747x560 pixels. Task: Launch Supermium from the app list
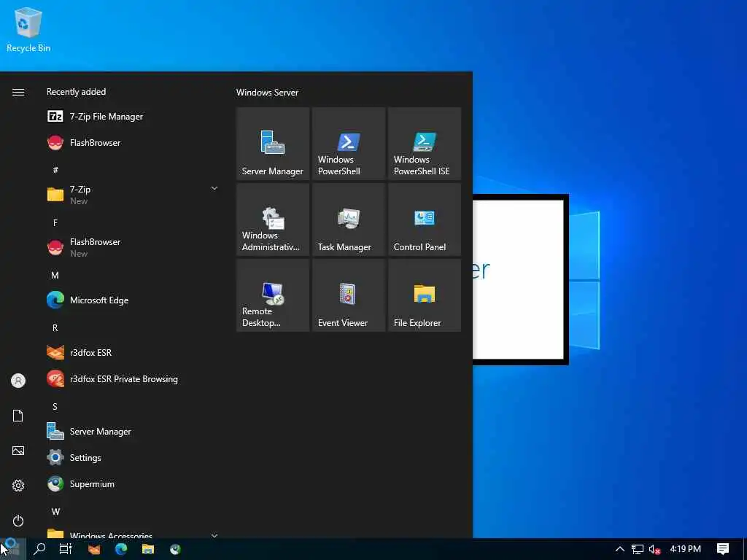click(132, 484)
